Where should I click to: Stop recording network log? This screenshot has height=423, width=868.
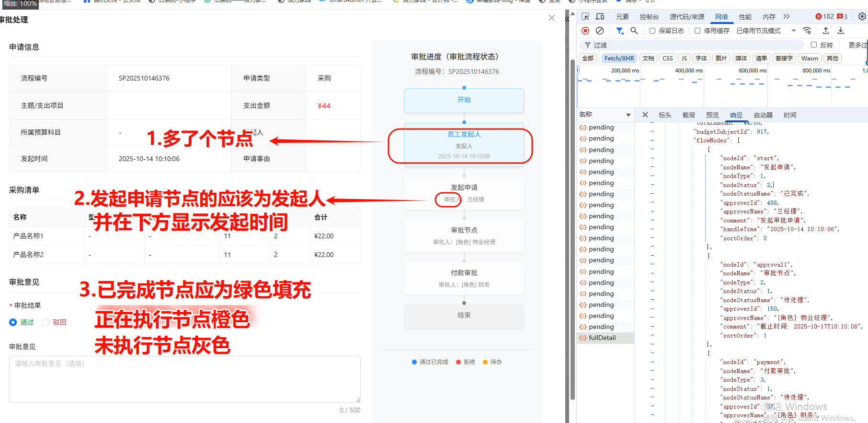585,31
